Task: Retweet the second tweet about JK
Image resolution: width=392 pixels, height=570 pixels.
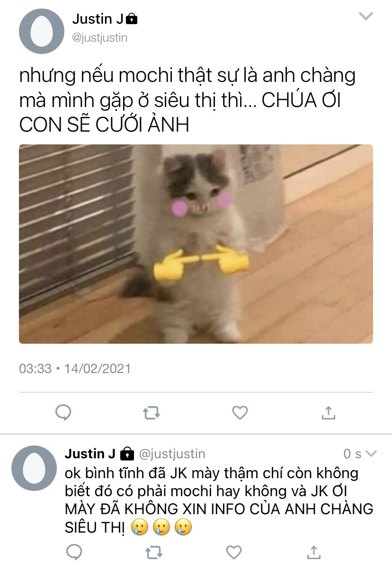Action: 153,552
